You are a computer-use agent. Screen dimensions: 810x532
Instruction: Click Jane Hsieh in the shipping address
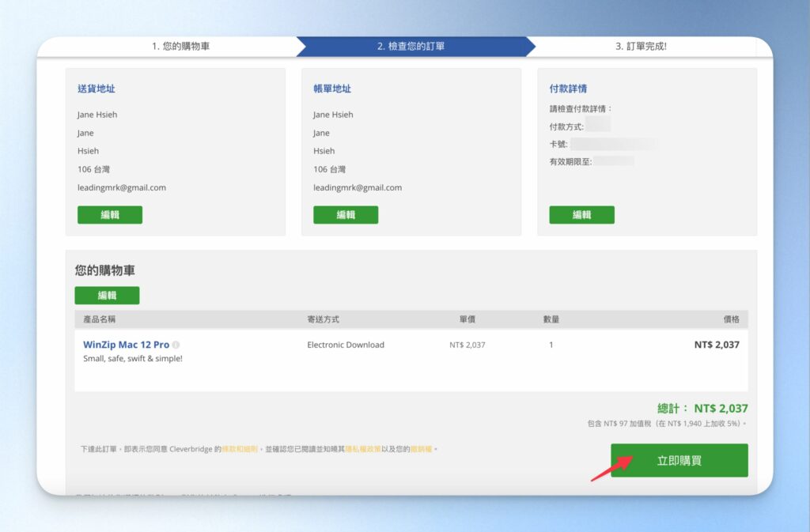tap(97, 115)
